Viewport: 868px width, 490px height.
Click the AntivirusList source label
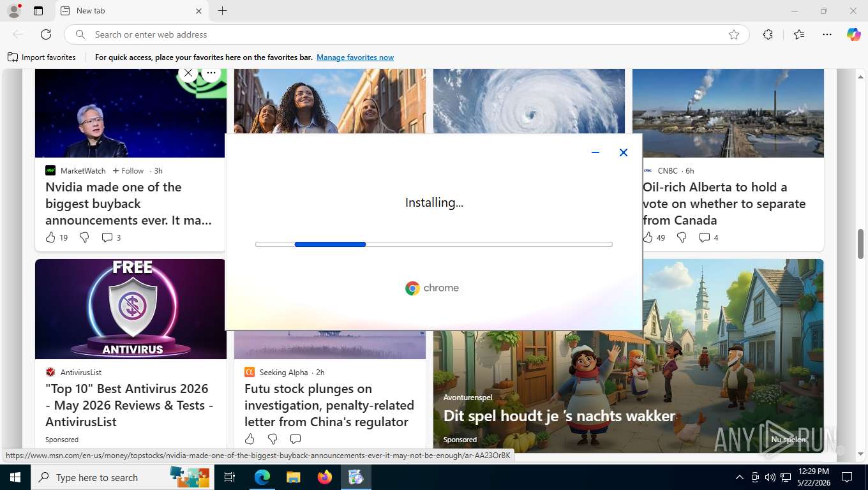pos(81,372)
